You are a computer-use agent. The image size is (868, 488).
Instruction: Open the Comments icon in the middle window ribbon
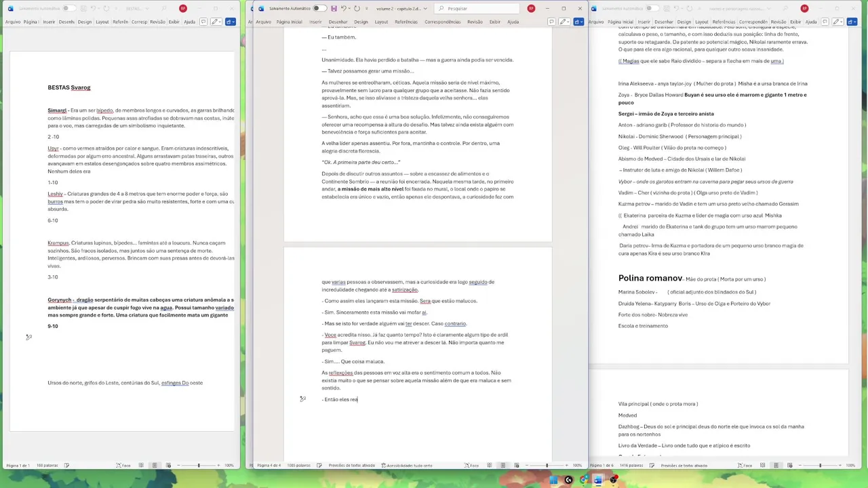[551, 22]
